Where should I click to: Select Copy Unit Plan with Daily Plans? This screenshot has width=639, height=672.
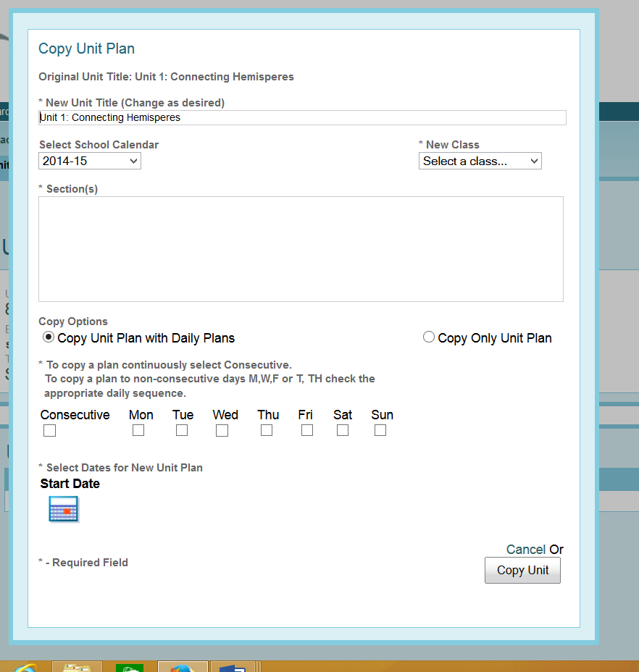pyautogui.click(x=49, y=337)
